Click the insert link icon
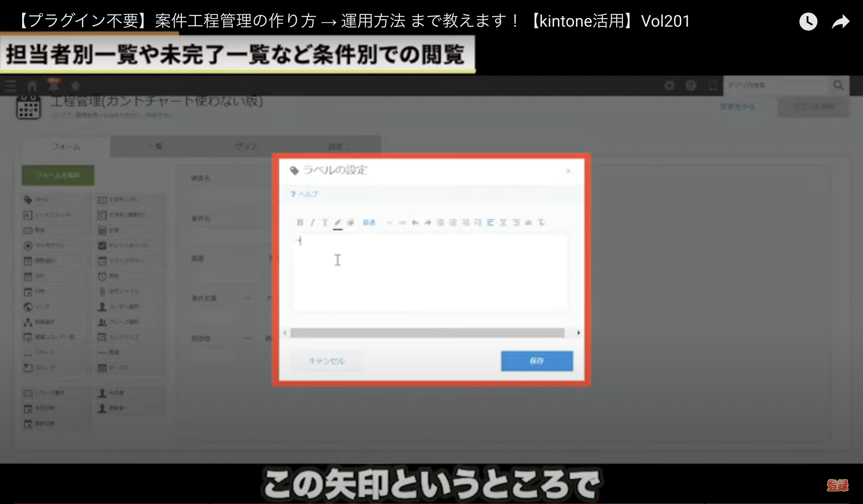 pos(402,223)
